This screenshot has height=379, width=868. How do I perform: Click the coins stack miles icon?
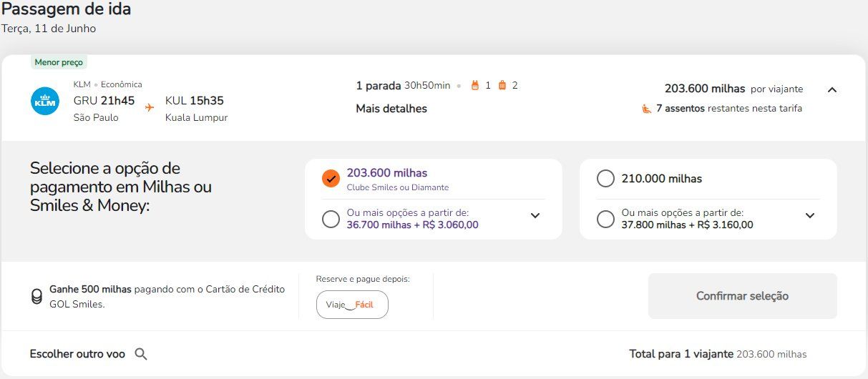point(36,297)
